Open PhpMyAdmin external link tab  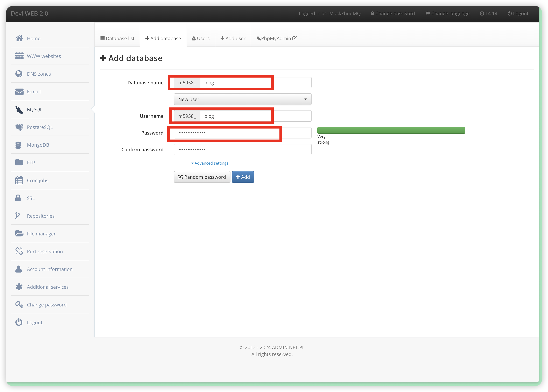pyautogui.click(x=277, y=38)
